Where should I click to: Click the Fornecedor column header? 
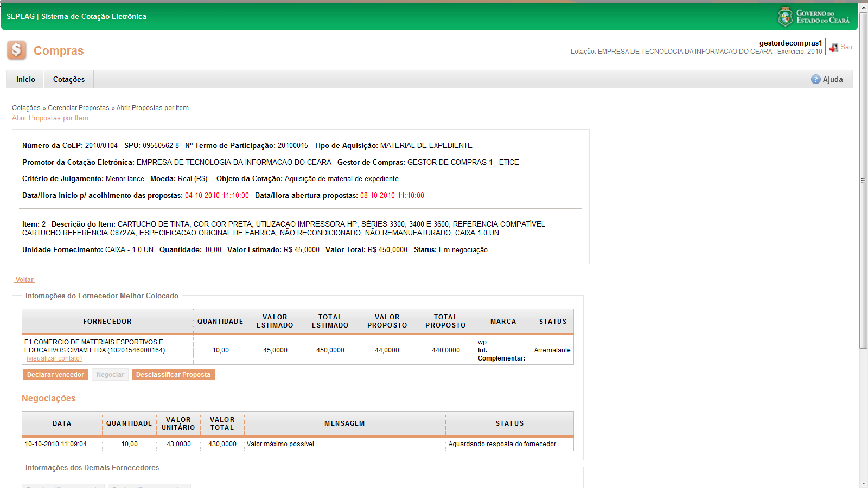click(107, 322)
